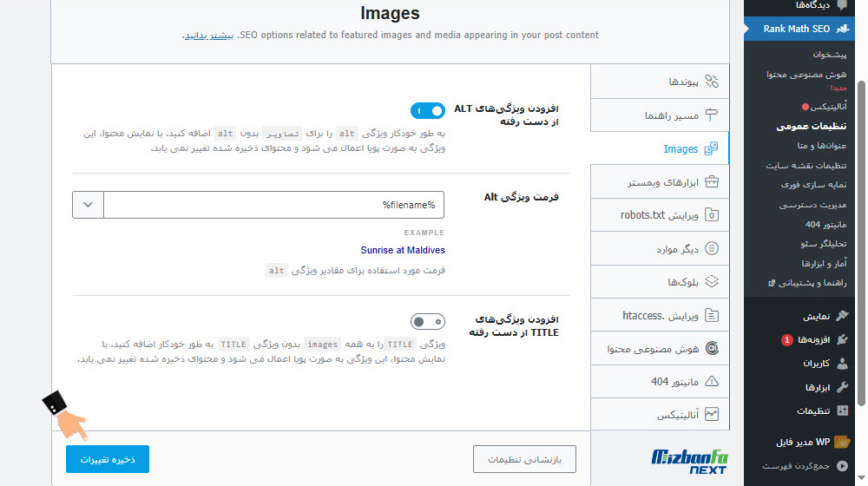Screen dimensions: 868x486
Task: Click the analytics (آنالیتیکس) chart icon in tabs
Action: coord(712,414)
